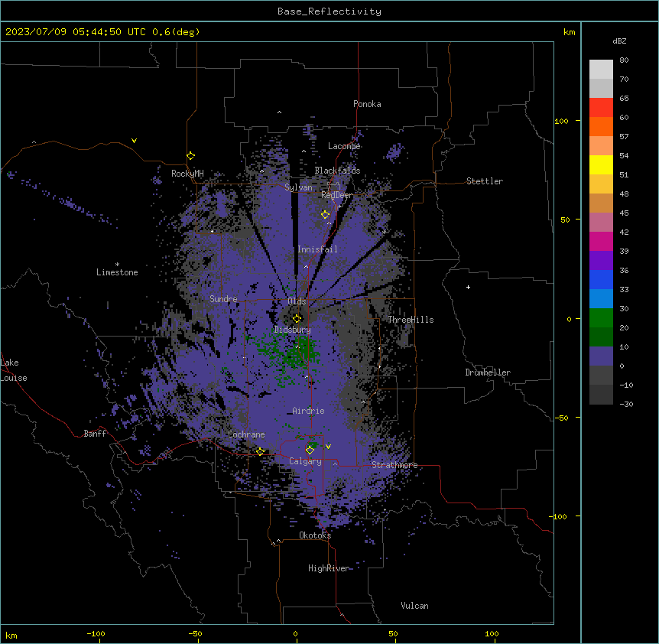Screen dimensions: 659x644
Task: Select the light gray swatch between 80 and 70
Action: click(601, 69)
